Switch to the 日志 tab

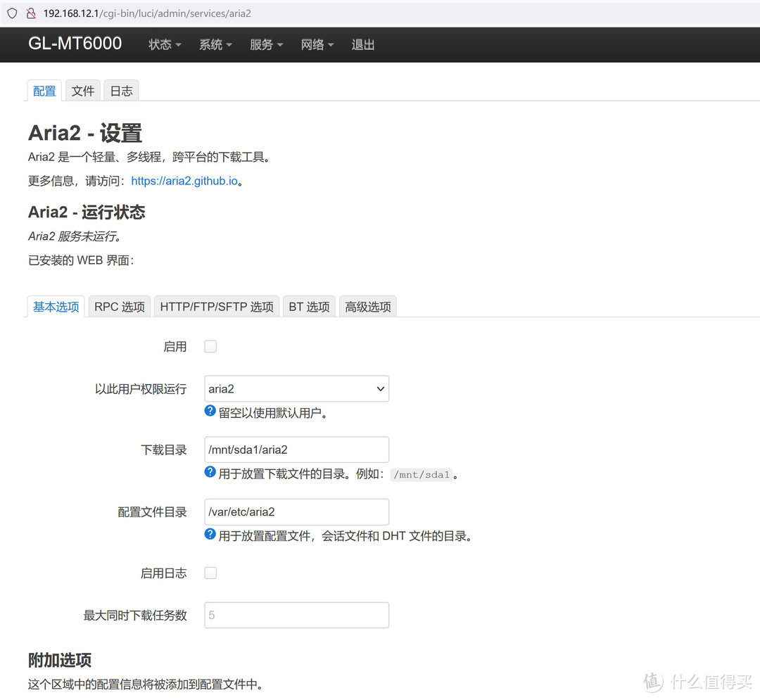121,91
